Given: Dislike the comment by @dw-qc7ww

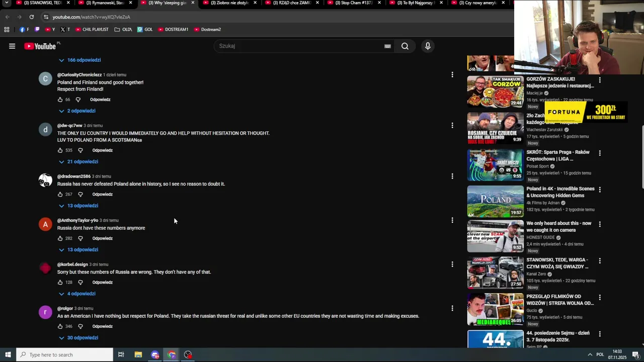Looking at the screenshot, I should (x=80, y=150).
